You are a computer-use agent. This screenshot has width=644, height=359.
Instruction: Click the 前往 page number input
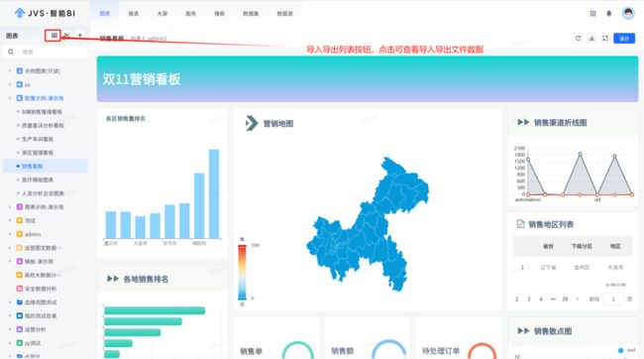pyautogui.click(x=613, y=299)
